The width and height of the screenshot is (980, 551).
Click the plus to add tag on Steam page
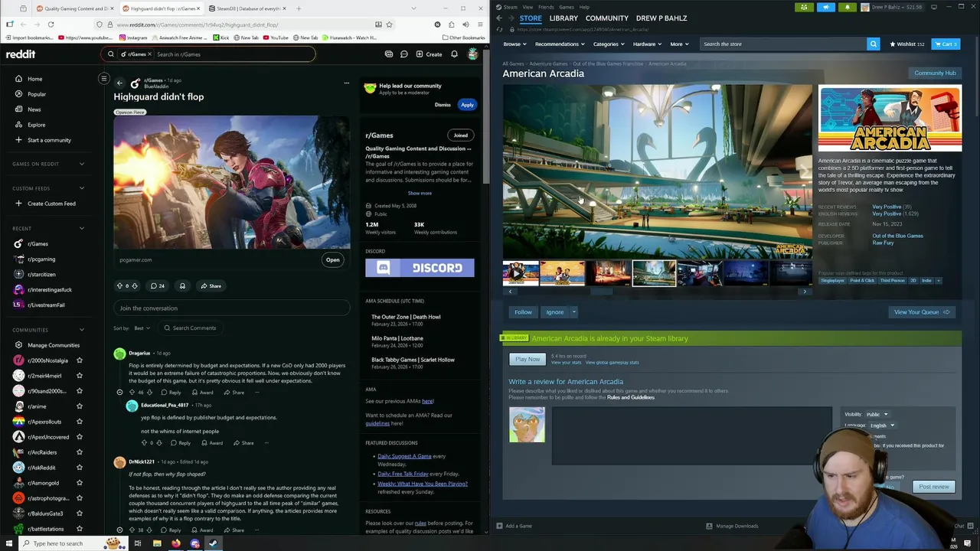coord(939,280)
